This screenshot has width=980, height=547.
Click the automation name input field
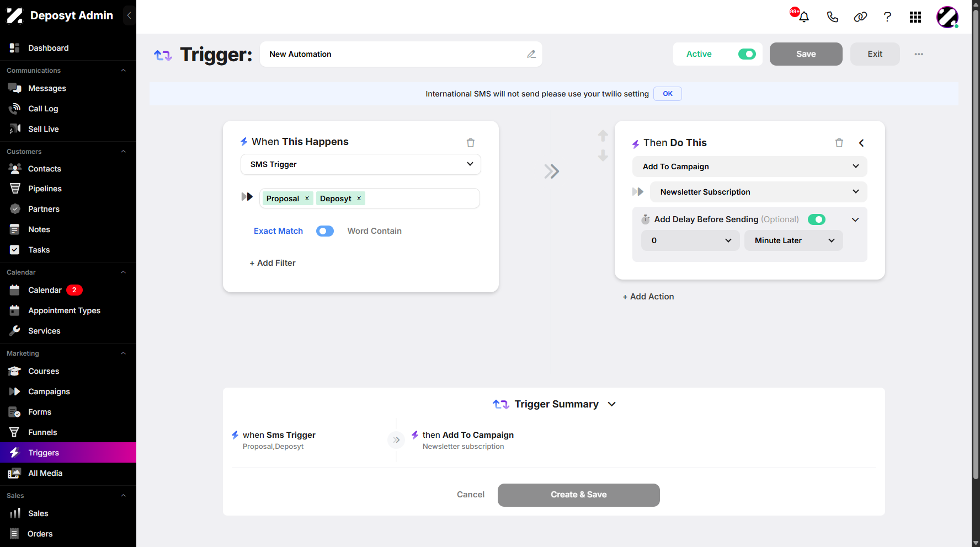coord(401,54)
